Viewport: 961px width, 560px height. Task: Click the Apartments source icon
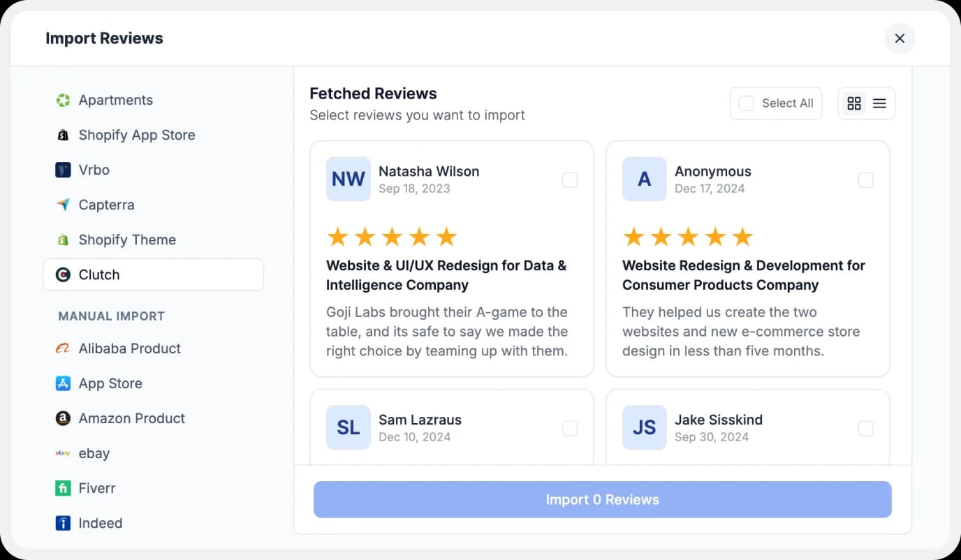pos(63,101)
